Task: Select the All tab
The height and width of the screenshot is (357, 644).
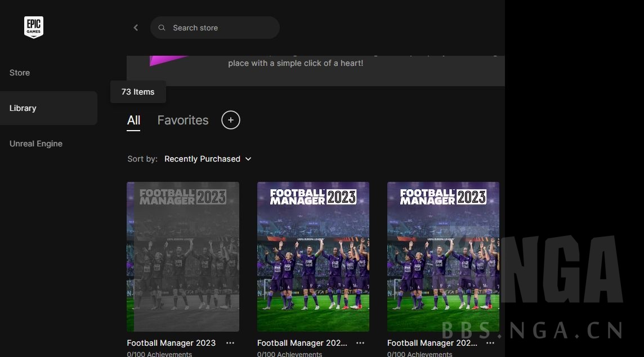Action: point(133,120)
